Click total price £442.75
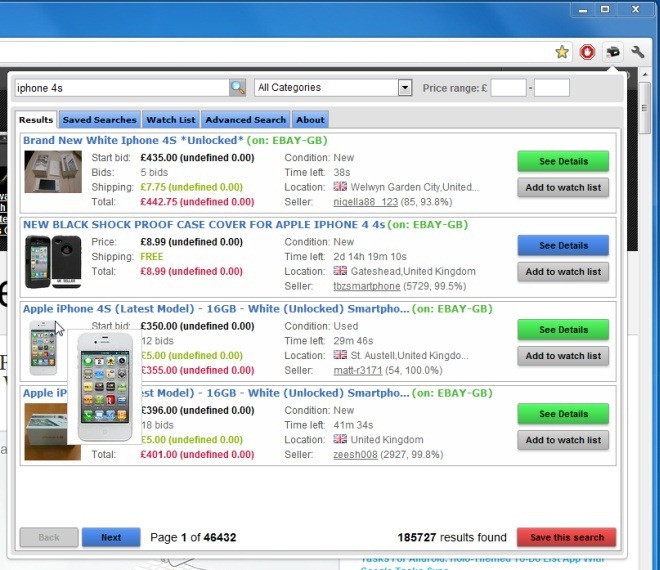The width and height of the screenshot is (660, 570). [x=197, y=202]
